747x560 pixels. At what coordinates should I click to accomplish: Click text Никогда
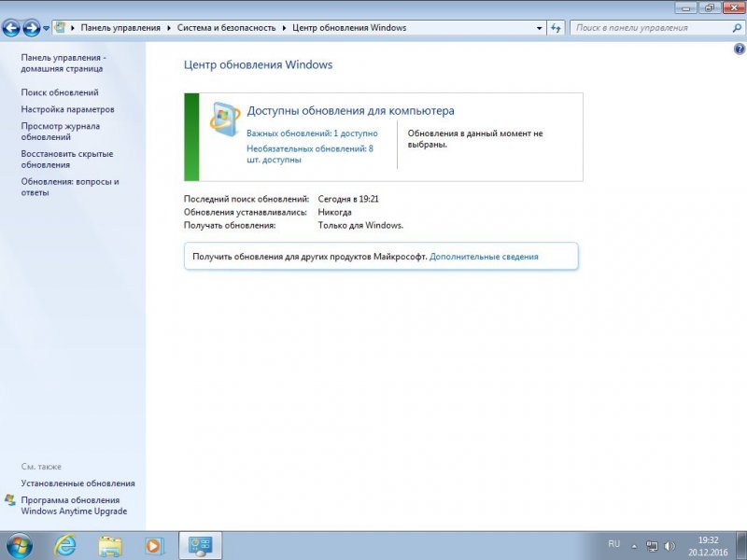pos(334,213)
